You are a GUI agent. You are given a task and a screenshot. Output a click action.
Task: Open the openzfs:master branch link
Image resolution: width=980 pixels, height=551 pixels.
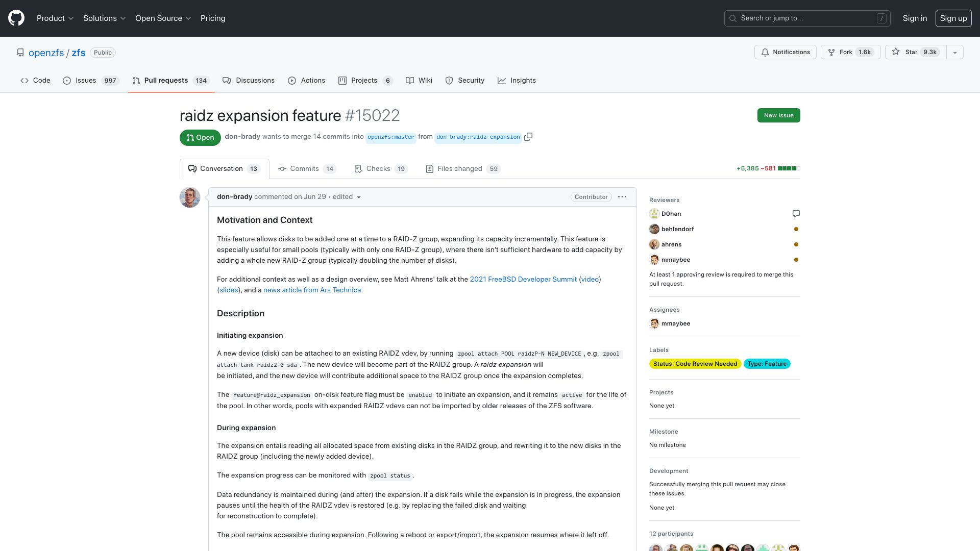(x=391, y=137)
